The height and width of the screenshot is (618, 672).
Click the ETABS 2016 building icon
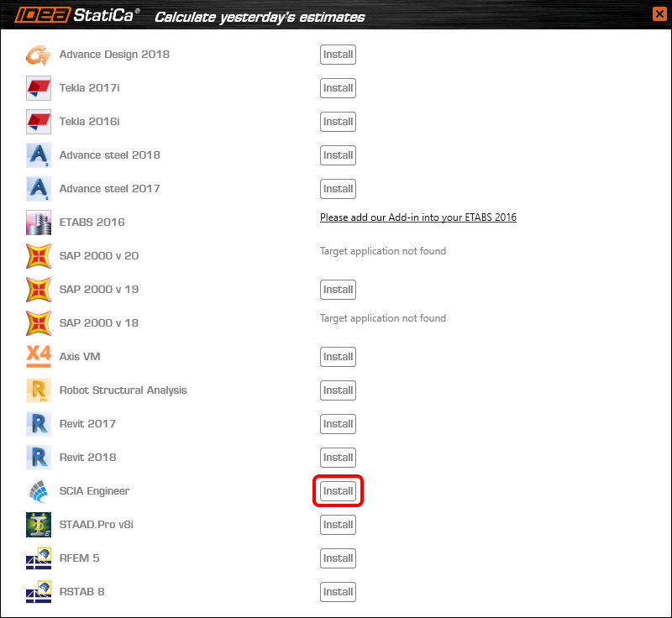pyautogui.click(x=38, y=223)
